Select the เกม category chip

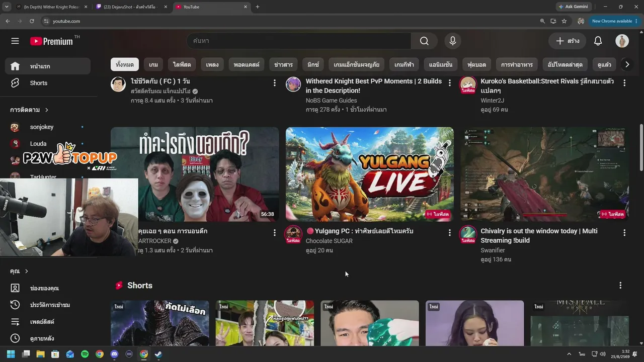tap(153, 64)
